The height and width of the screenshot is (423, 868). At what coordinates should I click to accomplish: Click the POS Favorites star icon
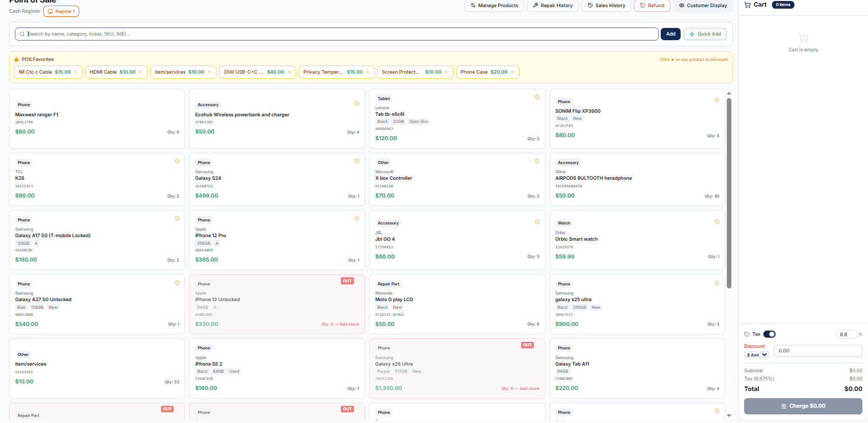pyautogui.click(x=16, y=59)
